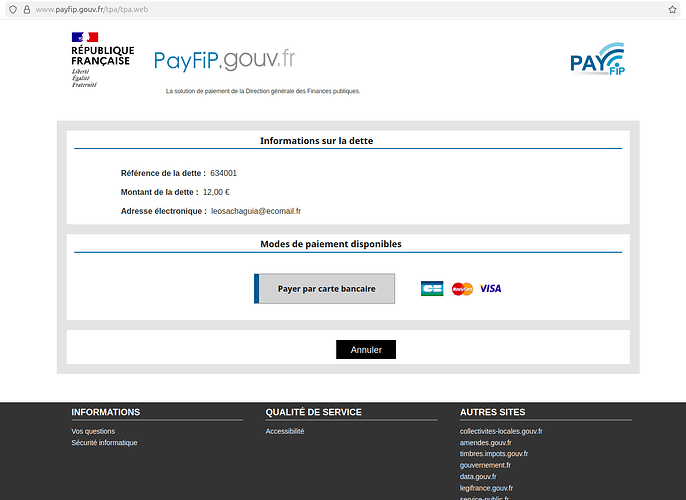Bookmark this page with the star icon

[x=673, y=9]
